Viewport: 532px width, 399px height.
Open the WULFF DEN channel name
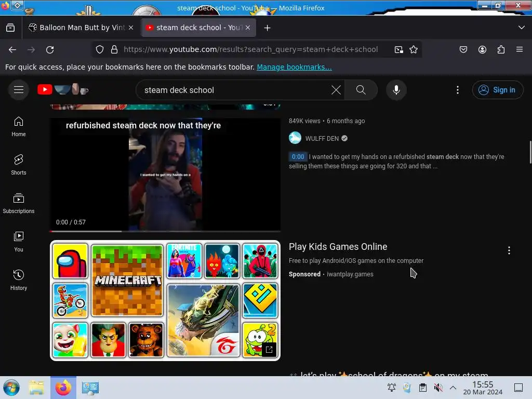(x=322, y=138)
